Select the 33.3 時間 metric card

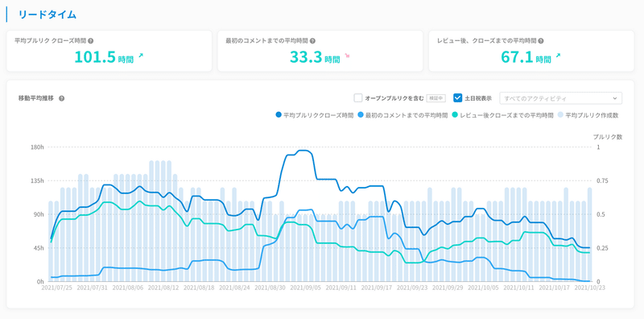(x=320, y=51)
